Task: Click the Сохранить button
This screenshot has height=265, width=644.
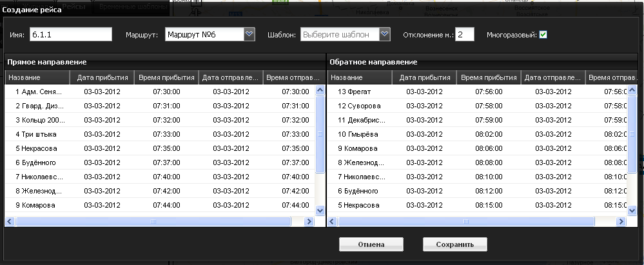Action: (454, 244)
